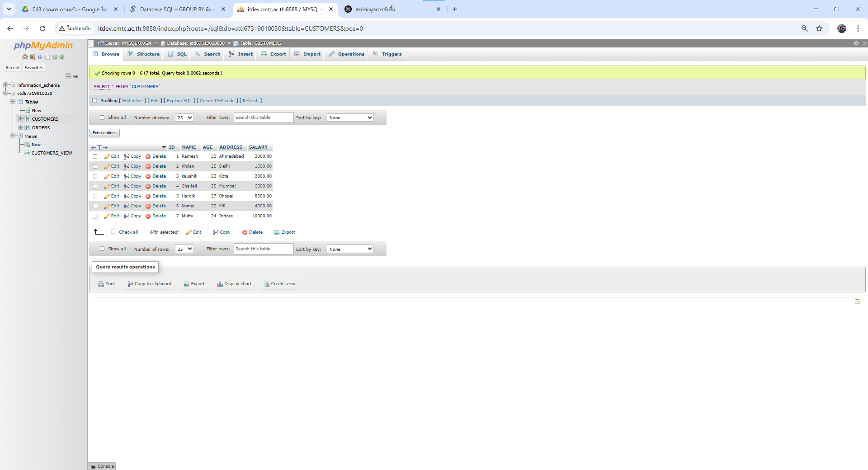
Task: Click the Explain SQL link
Action: pyautogui.click(x=179, y=101)
